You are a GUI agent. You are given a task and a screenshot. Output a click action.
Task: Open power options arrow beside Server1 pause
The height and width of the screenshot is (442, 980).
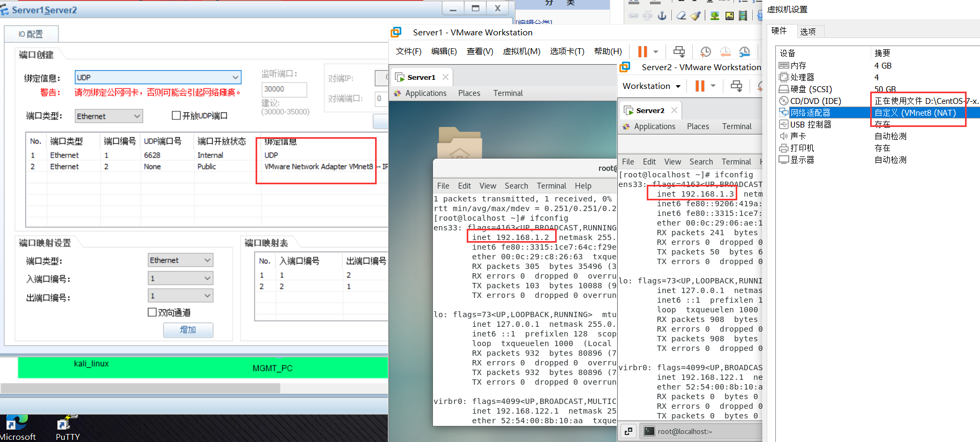(656, 52)
